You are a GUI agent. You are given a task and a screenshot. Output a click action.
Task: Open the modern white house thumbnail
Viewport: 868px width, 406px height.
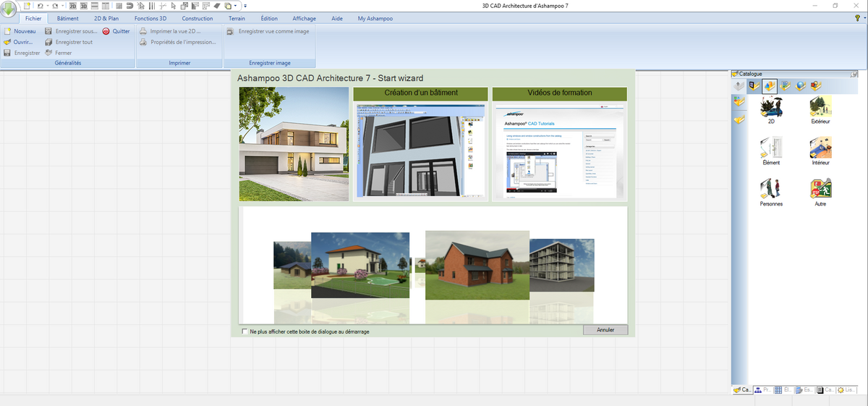tap(292, 145)
